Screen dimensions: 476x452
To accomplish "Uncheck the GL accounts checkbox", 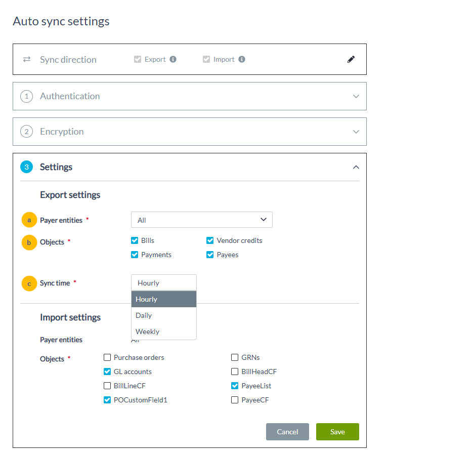I will pyautogui.click(x=107, y=372).
